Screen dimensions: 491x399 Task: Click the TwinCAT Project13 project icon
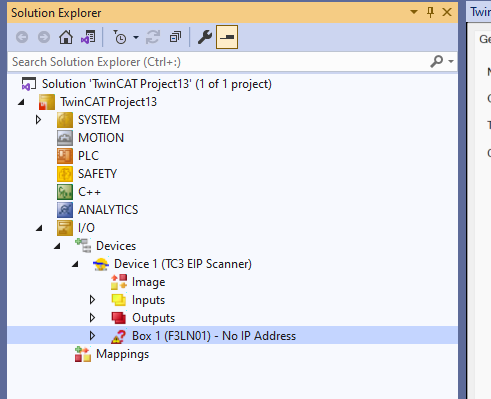[x=47, y=102]
